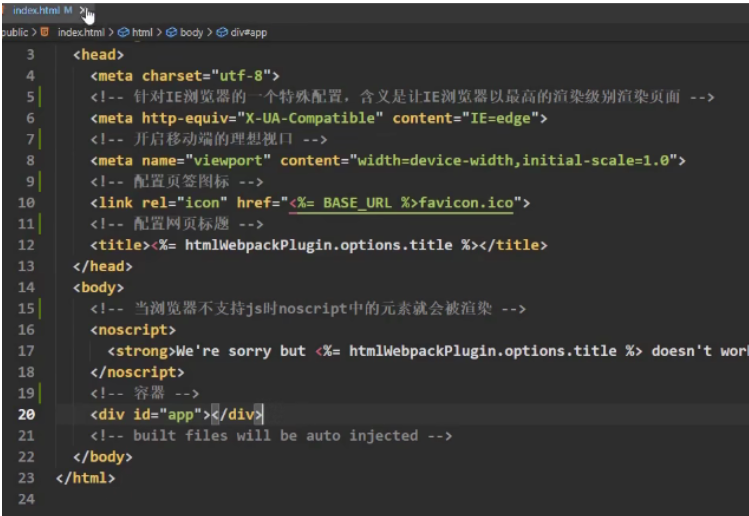Click line number 12 in the gutter

(25, 245)
